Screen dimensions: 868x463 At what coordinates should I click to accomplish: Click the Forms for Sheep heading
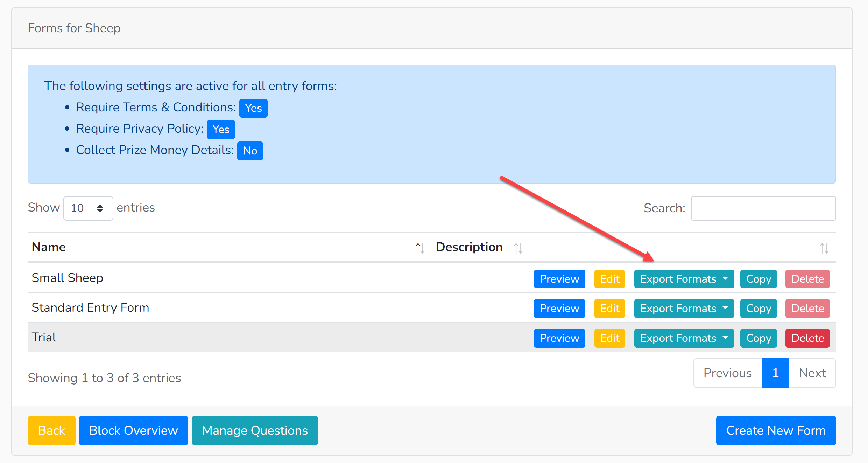point(74,28)
